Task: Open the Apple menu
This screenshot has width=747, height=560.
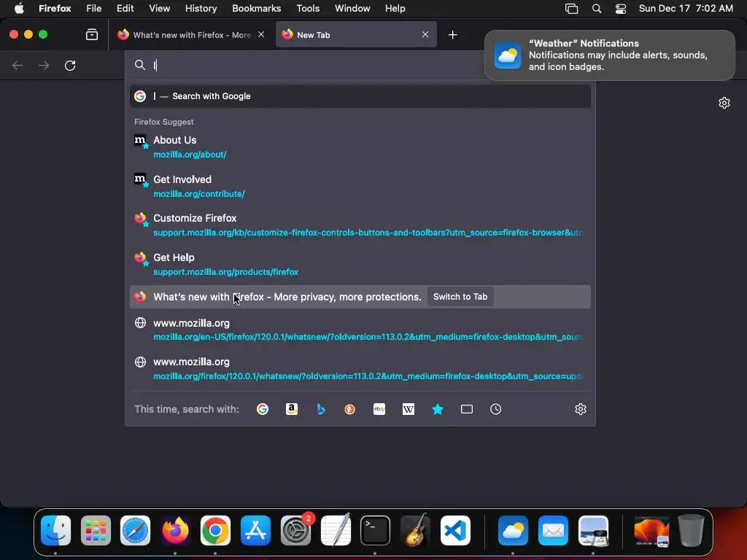Action: click(19, 9)
